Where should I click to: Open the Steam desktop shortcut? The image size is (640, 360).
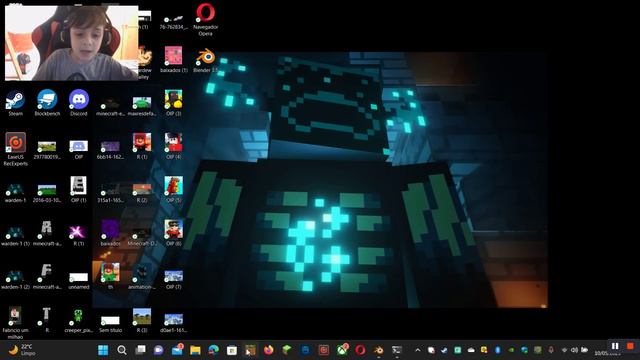click(16, 103)
